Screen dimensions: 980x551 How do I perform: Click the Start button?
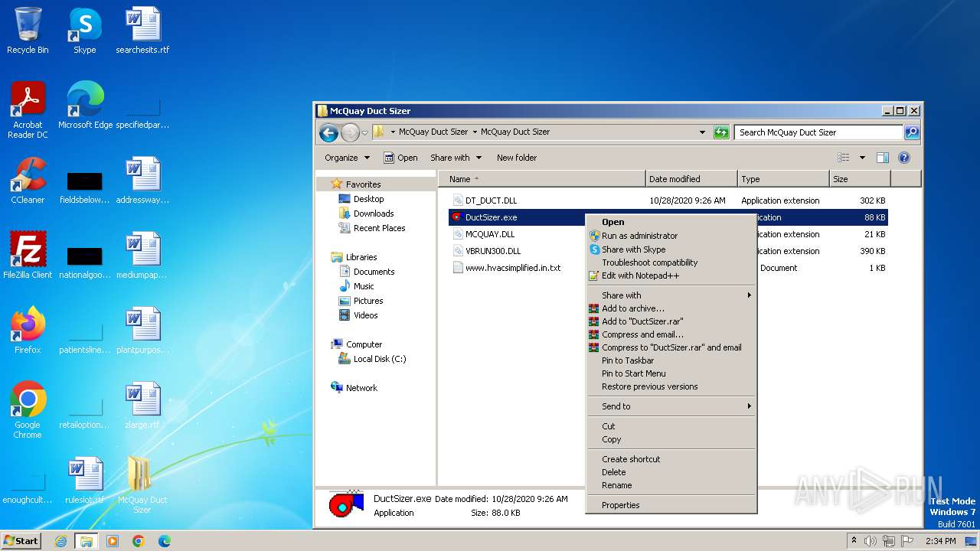21,541
